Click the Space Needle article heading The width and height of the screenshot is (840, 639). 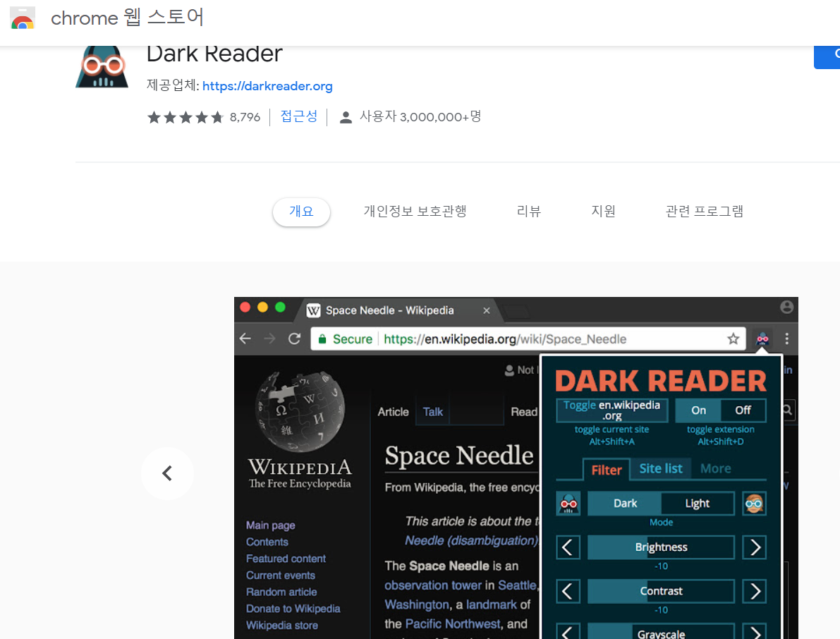(x=459, y=456)
